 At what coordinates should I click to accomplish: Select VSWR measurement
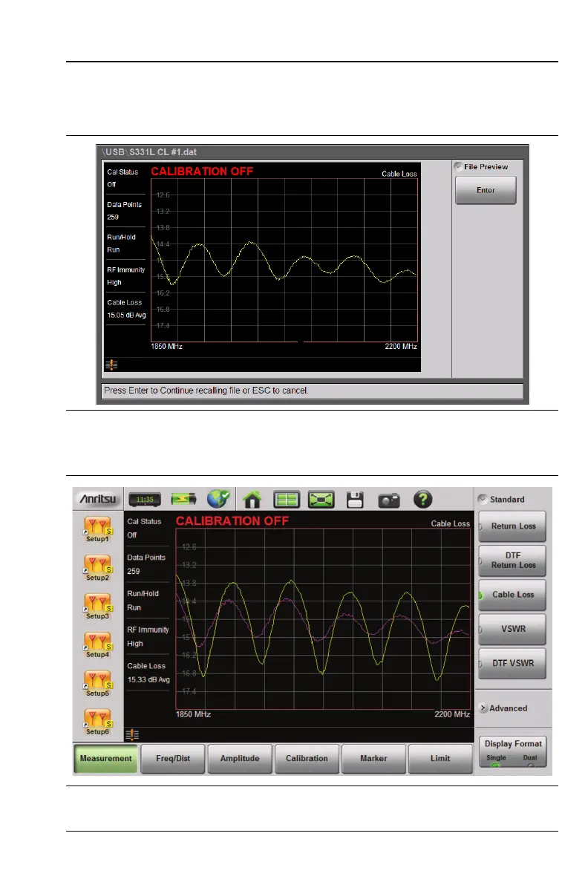tap(512, 630)
